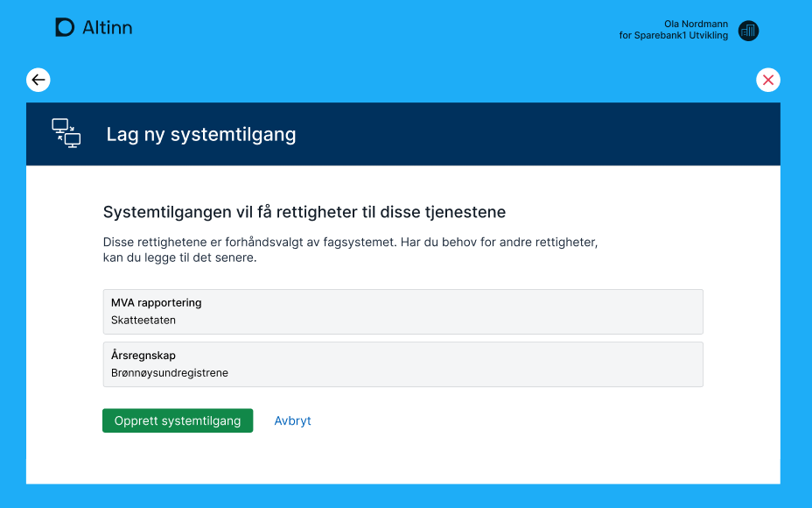
Task: Click the Skatteetaten provider label
Action: (143, 321)
